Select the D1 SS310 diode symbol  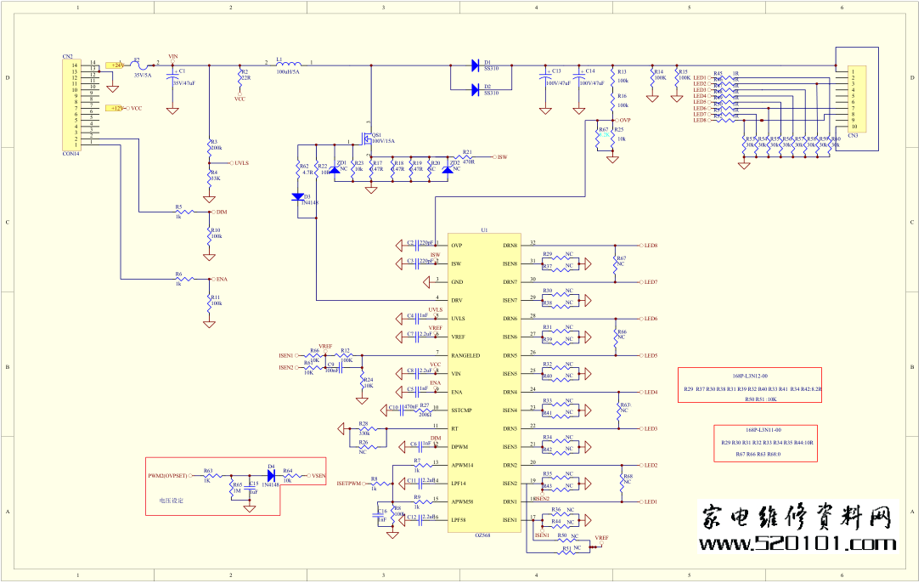[x=475, y=65]
